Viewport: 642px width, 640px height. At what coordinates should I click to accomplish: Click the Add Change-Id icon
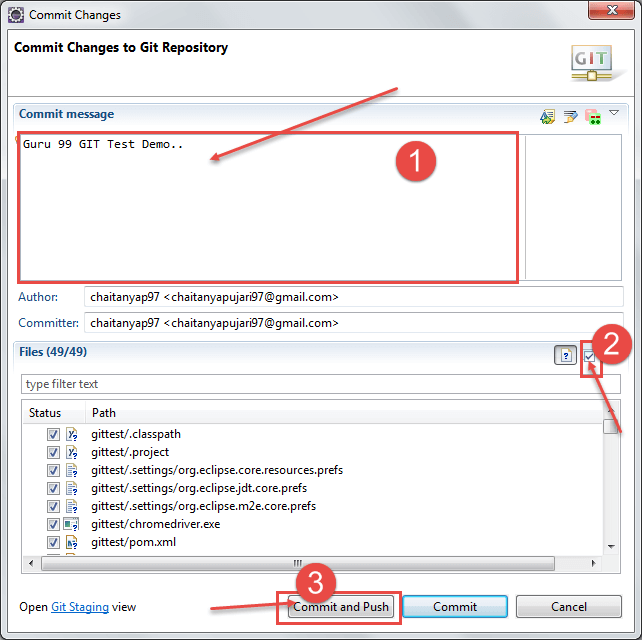click(x=592, y=116)
